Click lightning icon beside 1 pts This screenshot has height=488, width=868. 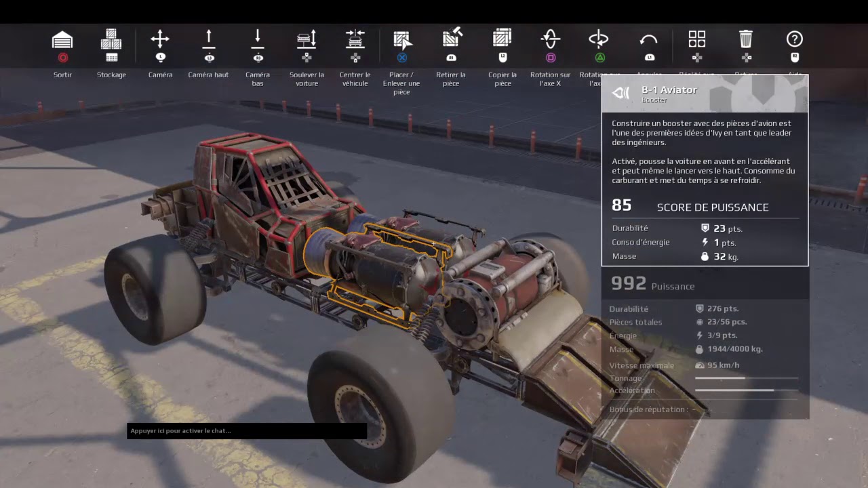tap(705, 243)
